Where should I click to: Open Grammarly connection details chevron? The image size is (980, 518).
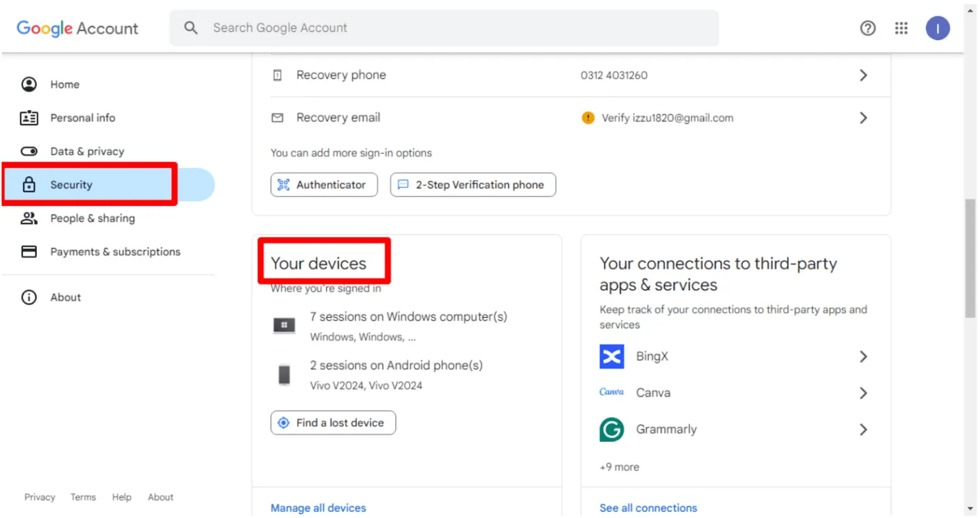coord(863,430)
